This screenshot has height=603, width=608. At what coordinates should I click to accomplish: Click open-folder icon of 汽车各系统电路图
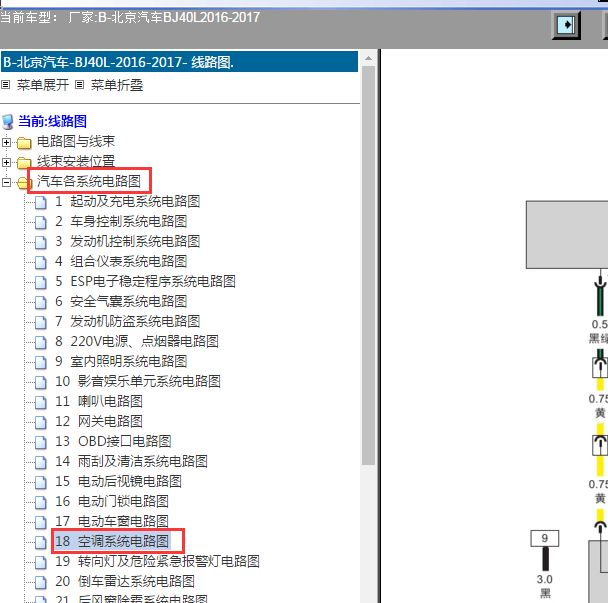(x=24, y=182)
